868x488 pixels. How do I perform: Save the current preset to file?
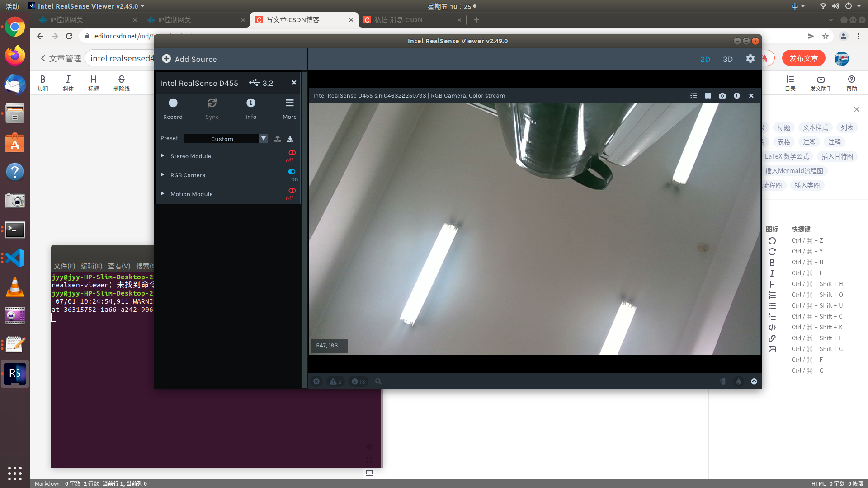pyautogui.click(x=290, y=139)
